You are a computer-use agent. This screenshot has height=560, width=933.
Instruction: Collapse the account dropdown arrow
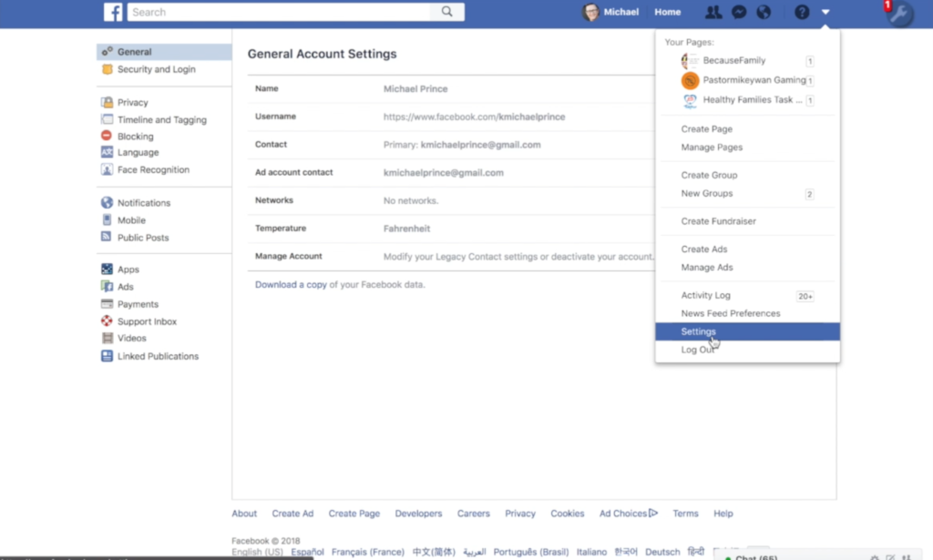point(825,12)
